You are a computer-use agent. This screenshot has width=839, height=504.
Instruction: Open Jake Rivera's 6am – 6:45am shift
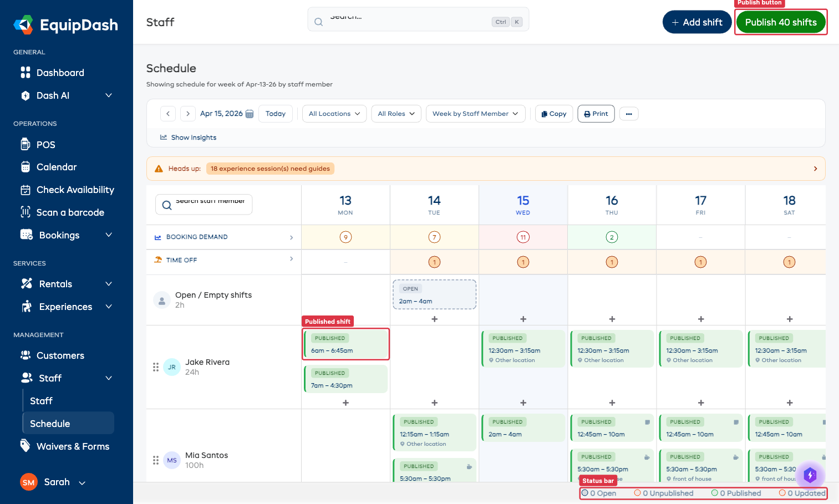click(346, 344)
